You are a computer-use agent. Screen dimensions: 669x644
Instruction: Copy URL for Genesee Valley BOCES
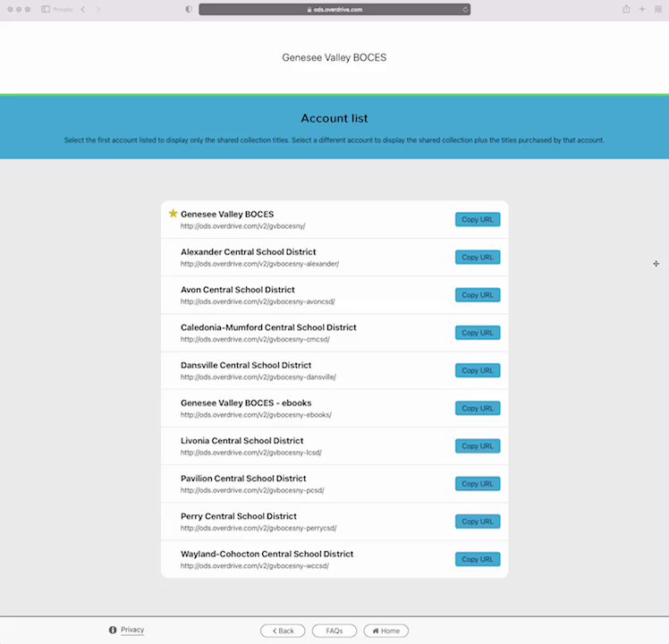click(x=478, y=219)
